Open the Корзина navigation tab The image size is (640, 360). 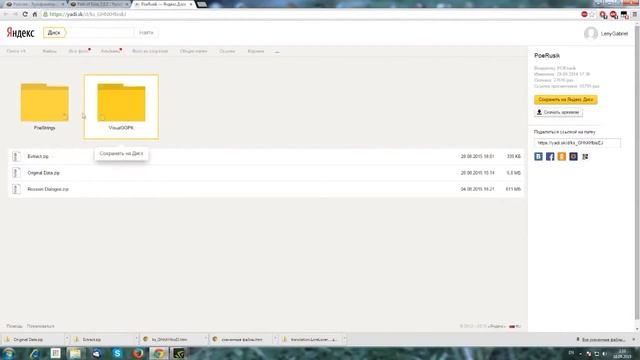click(x=256, y=51)
